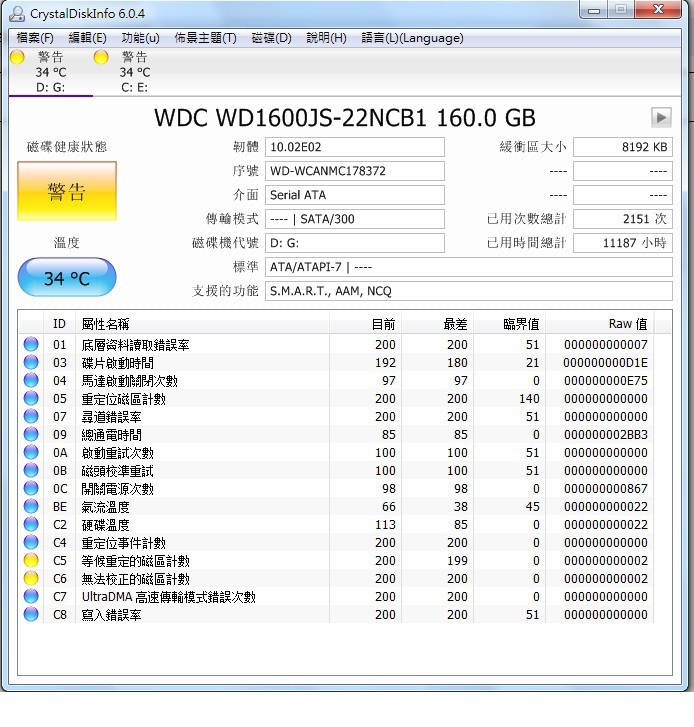Image resolution: width=694 pixels, height=727 pixels.
Task: Click the 34 °C temperature button
Action: tap(67, 278)
